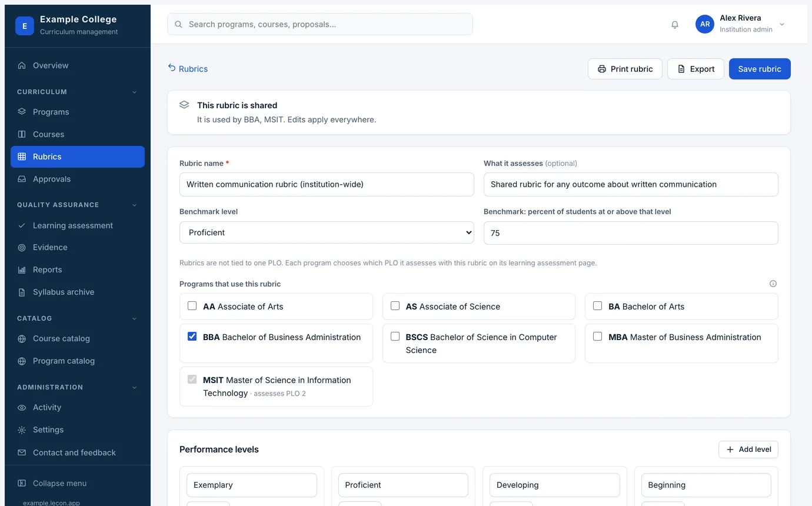Click the Save rubric button
The height and width of the screenshot is (506, 812).
(x=760, y=69)
